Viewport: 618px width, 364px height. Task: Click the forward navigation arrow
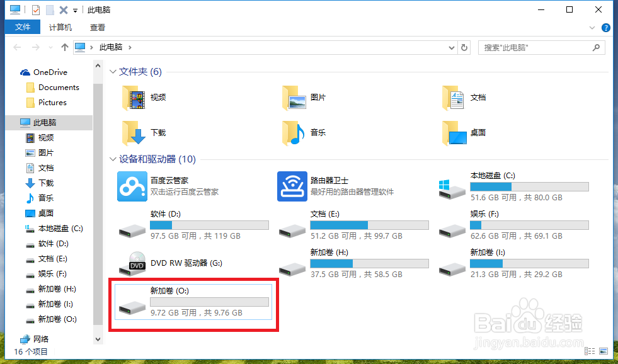(x=35, y=47)
